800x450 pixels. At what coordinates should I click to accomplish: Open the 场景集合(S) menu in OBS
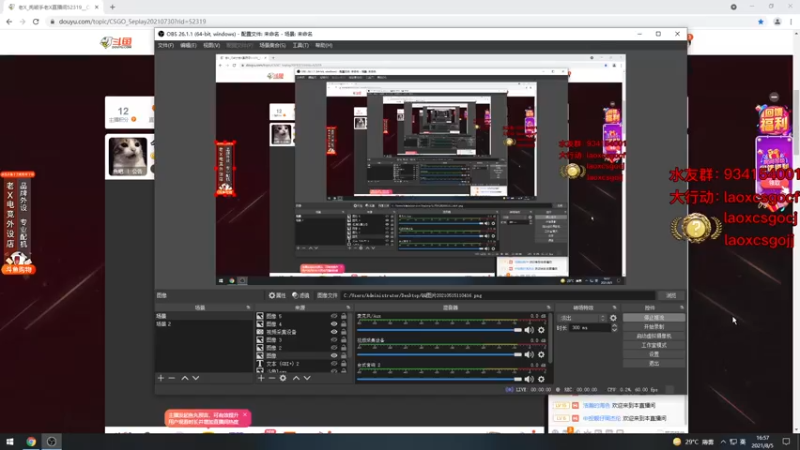(x=272, y=45)
